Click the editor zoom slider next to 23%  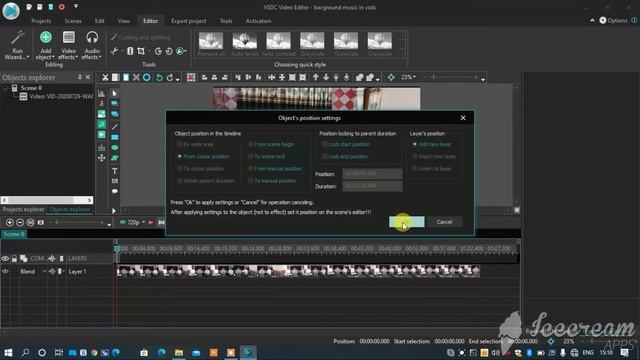click(450, 77)
